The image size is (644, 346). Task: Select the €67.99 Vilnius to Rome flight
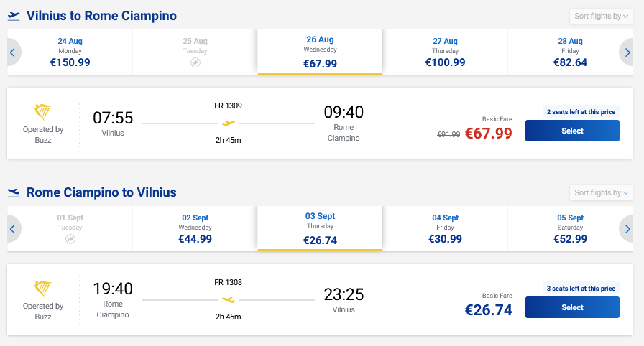572,131
